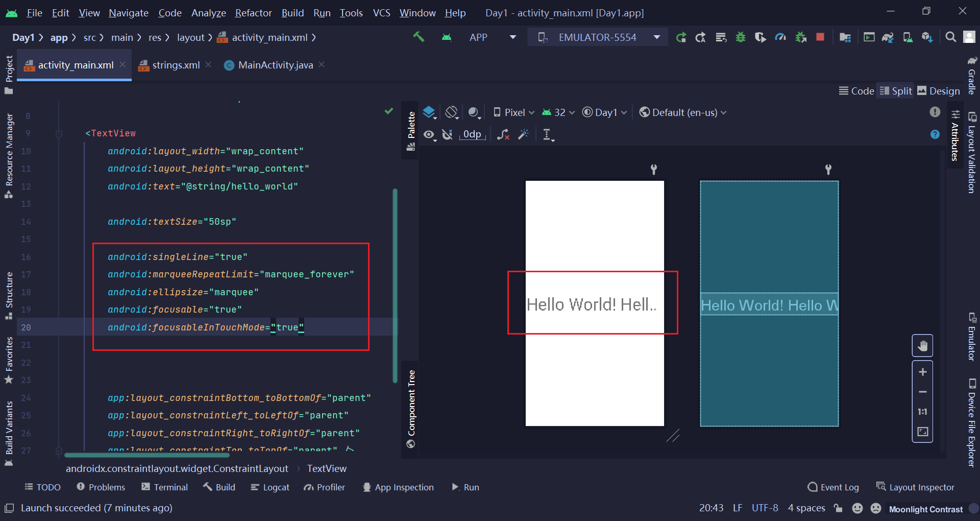Sync project with Gradle files icon
980x521 pixels.
coord(888,37)
